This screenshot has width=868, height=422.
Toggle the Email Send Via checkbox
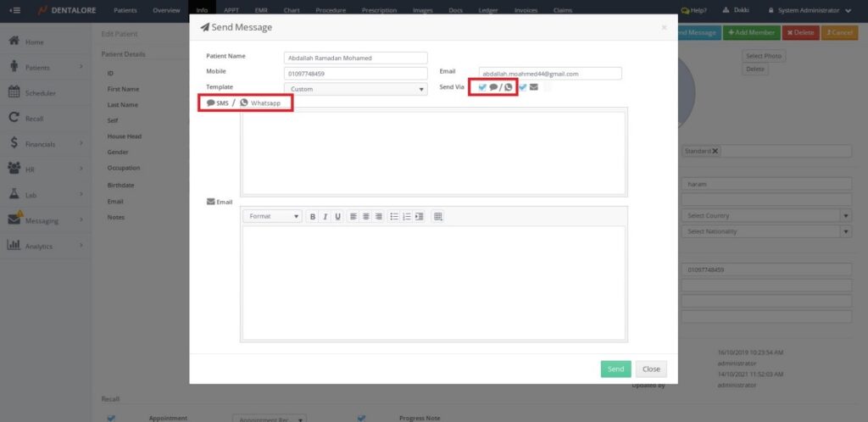point(523,87)
